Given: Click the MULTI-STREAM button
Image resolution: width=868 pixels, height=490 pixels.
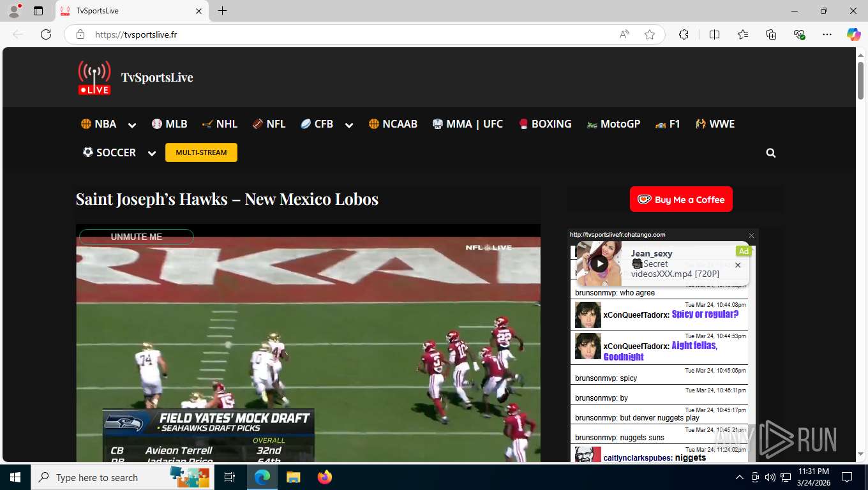Looking at the screenshot, I should 201,152.
